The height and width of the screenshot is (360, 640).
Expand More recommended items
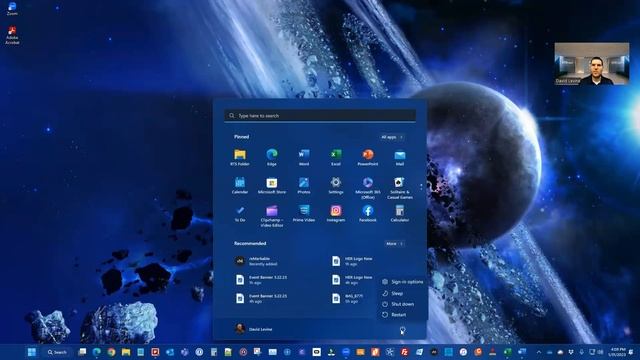point(394,244)
